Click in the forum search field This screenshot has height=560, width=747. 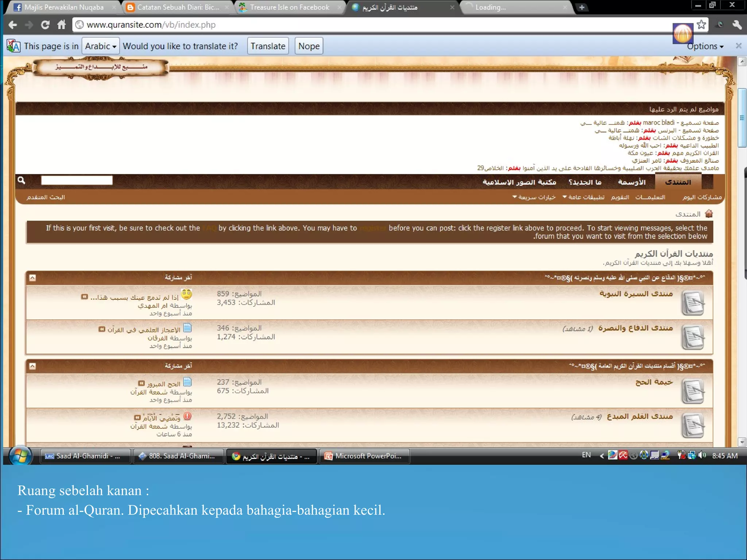pos(77,180)
